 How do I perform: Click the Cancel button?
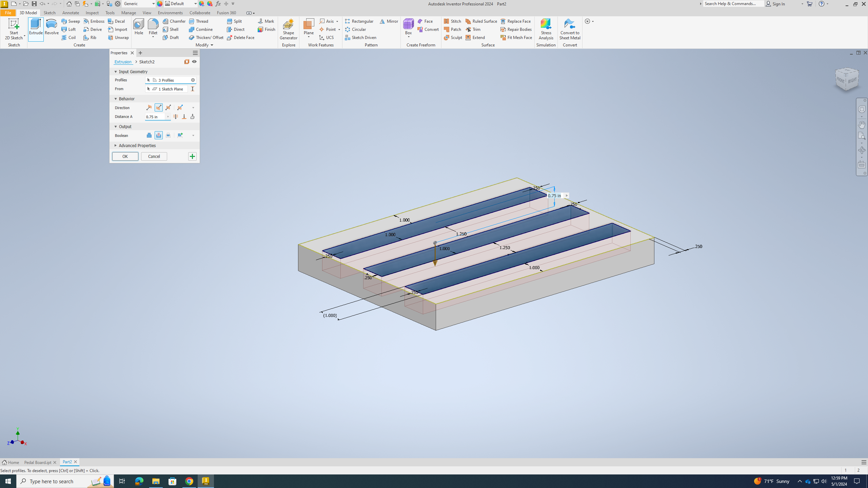coord(154,157)
